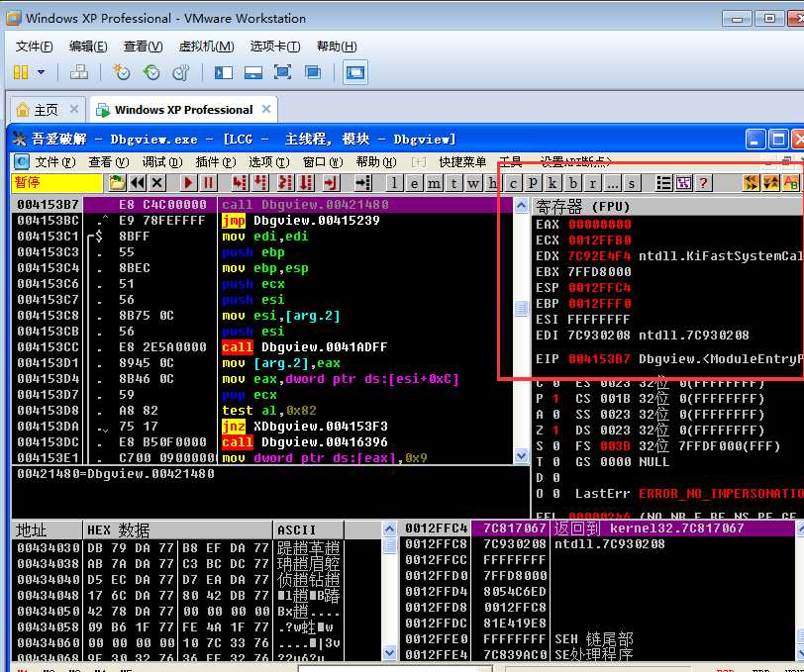Click VMware send Ctrl+Alt+Del icon
The height and width of the screenshot is (672, 804).
78,72
